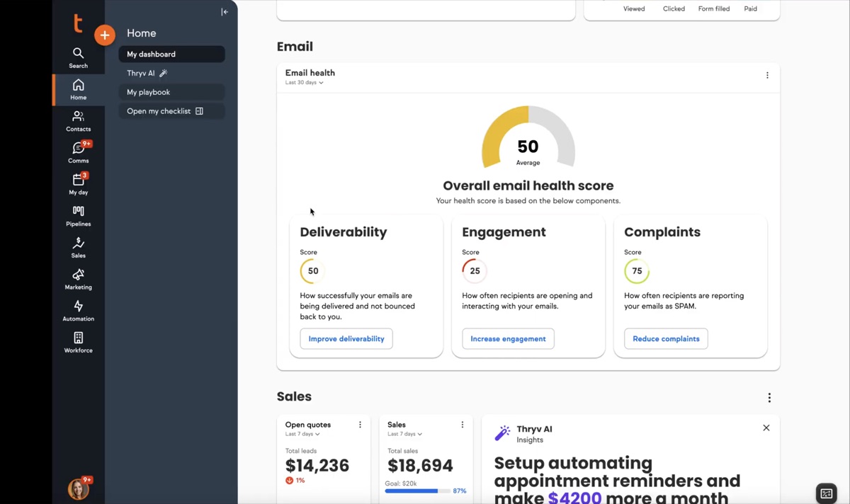850x504 pixels.
Task: Open Sales section three-dot menu
Action: coord(769,398)
